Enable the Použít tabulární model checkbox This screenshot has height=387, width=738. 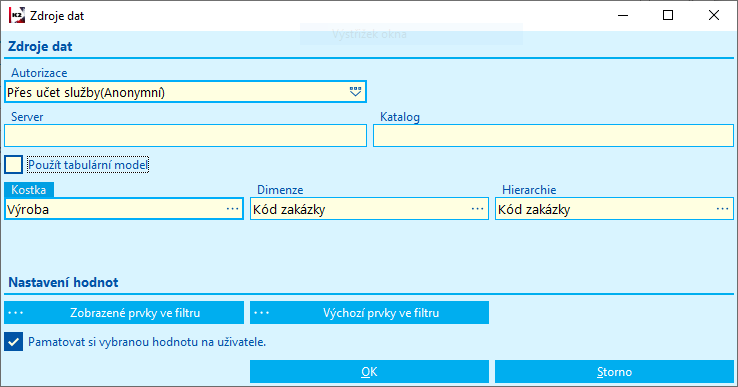point(13,165)
